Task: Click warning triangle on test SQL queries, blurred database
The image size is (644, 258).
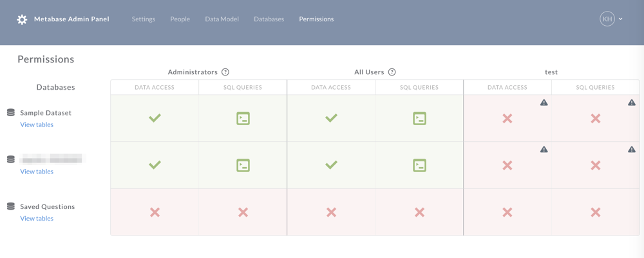Action: pos(632,150)
